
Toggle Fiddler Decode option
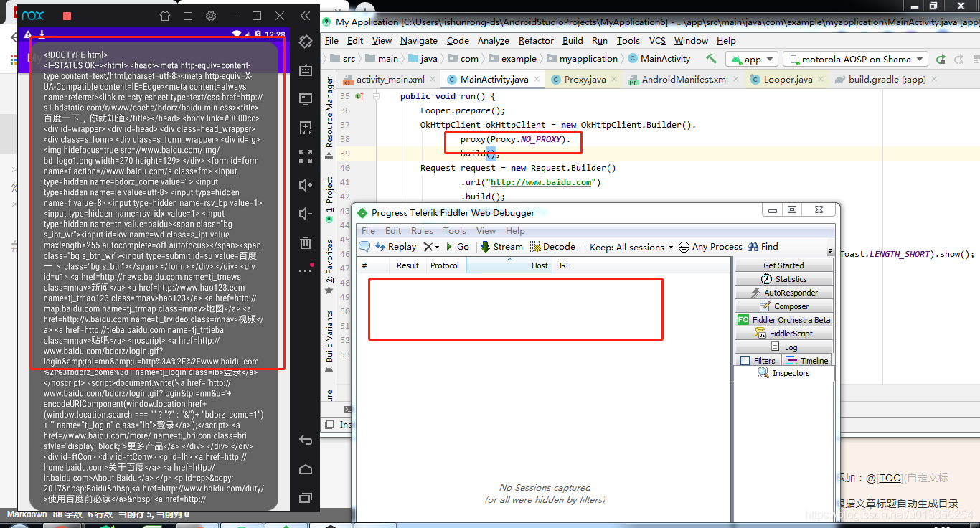(x=552, y=246)
